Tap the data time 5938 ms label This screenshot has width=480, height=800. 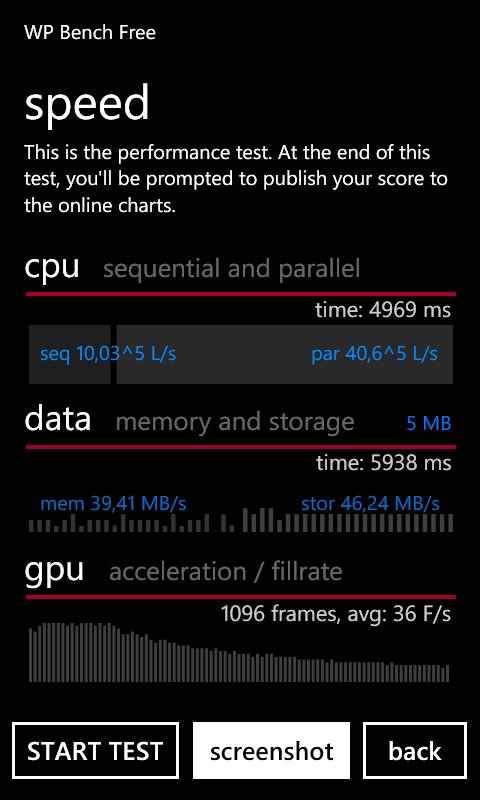383,463
